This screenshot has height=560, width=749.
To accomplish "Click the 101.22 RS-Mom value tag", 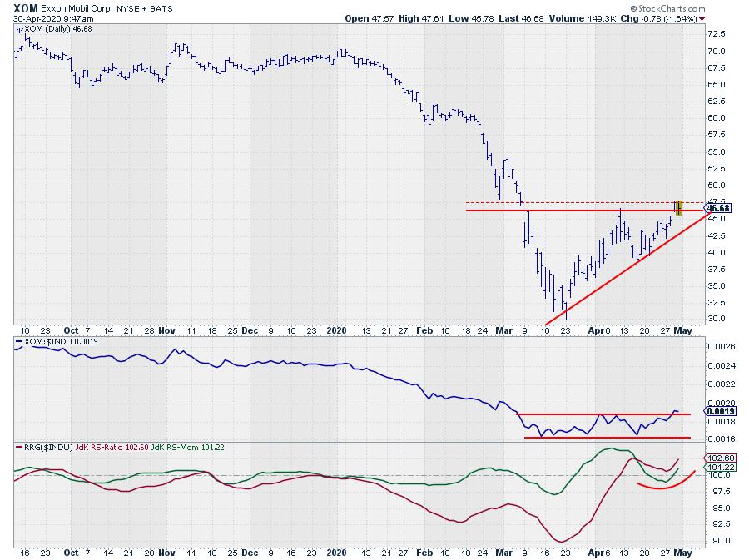I will 721,468.
